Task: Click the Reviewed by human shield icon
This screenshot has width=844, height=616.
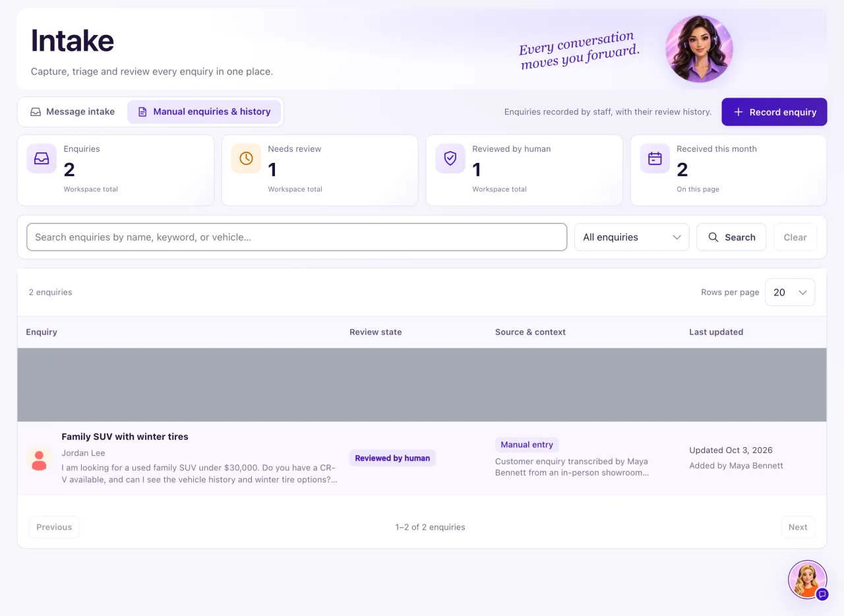Action: 450,159
